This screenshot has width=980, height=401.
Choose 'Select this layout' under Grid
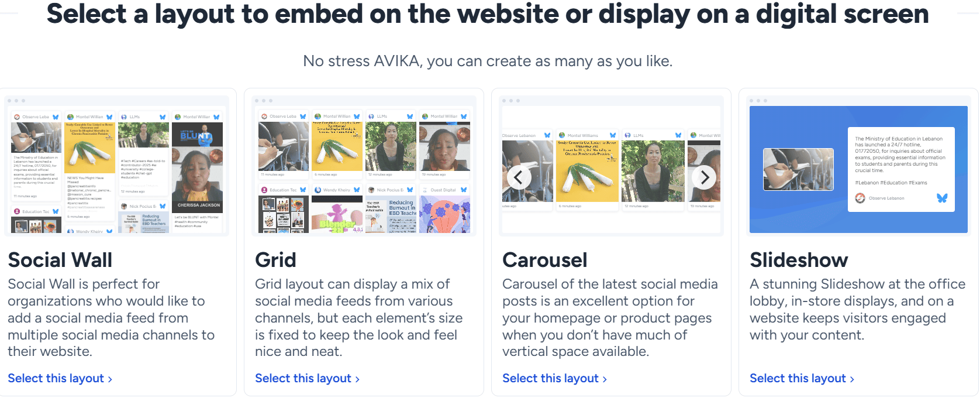[307, 379]
